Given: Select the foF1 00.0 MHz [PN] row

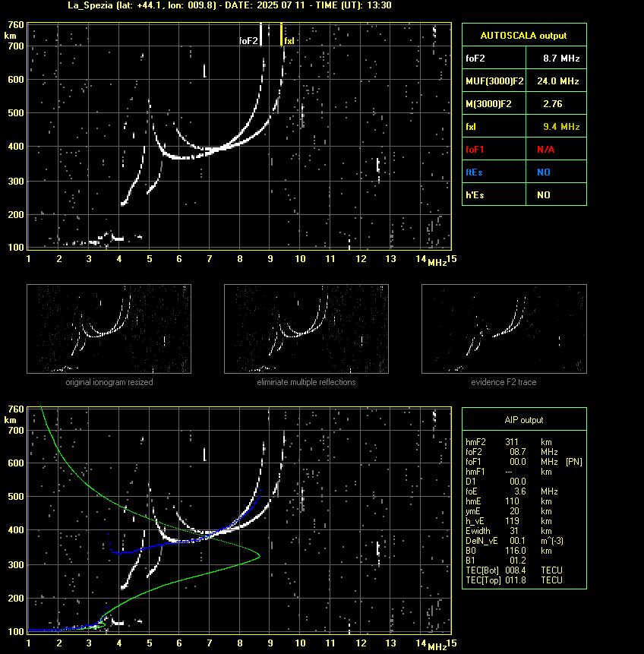Looking at the screenshot, I should tap(524, 462).
